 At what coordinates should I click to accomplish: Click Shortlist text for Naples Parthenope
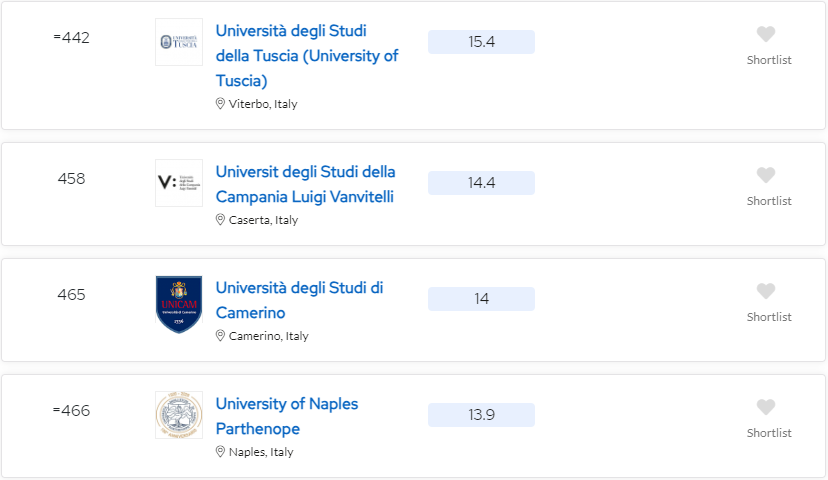(x=769, y=433)
